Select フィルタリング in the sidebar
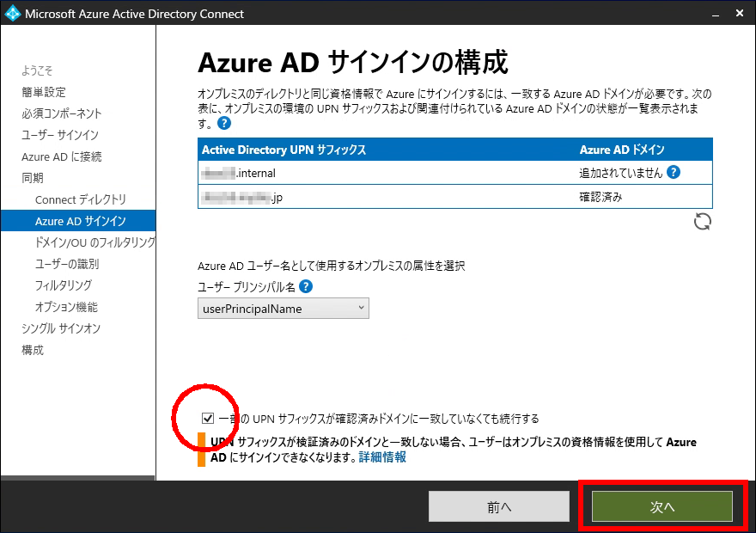Image resolution: width=756 pixels, height=533 pixels. (64, 285)
